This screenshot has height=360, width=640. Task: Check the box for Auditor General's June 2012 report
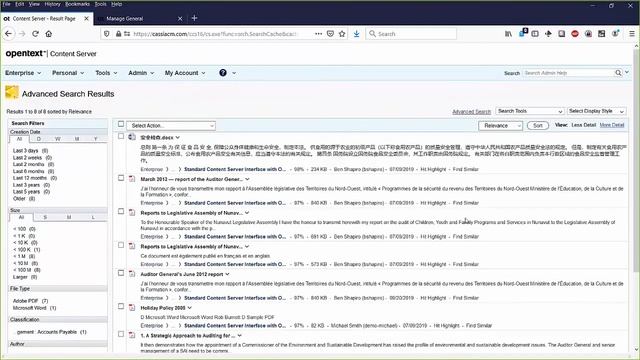pos(121,273)
